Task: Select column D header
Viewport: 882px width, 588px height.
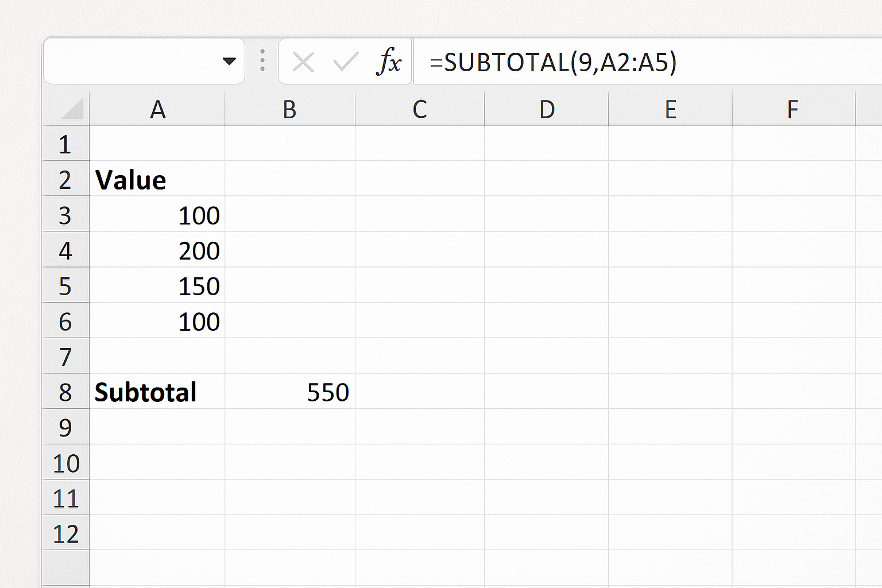Action: pyautogui.click(x=547, y=109)
